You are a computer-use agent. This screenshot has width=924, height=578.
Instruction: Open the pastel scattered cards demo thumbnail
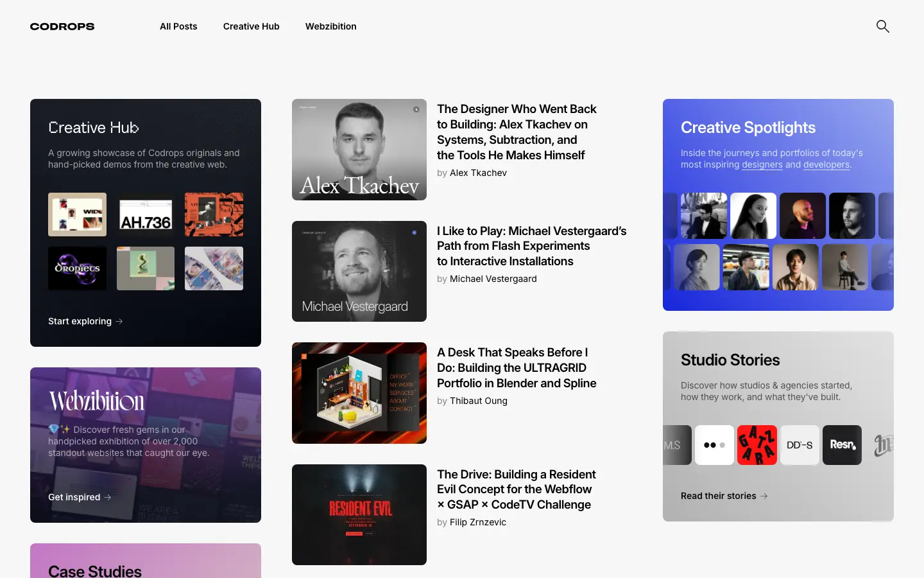click(214, 268)
